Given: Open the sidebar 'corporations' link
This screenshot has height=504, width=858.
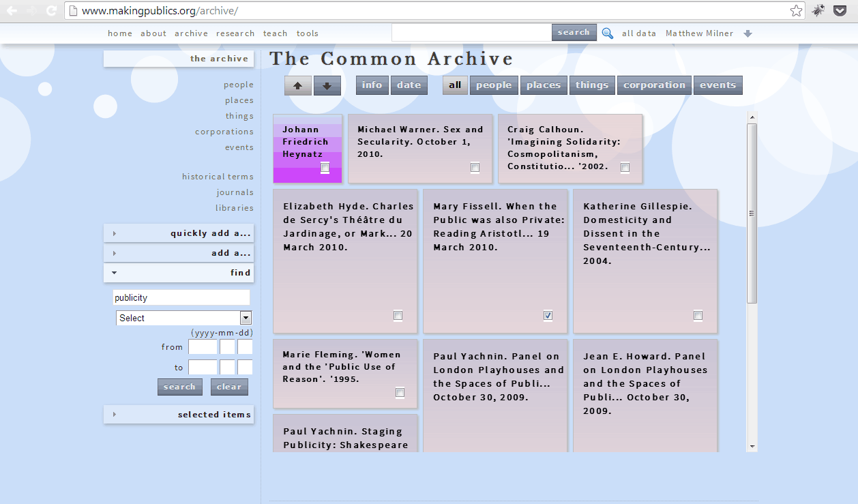Looking at the screenshot, I should [224, 132].
